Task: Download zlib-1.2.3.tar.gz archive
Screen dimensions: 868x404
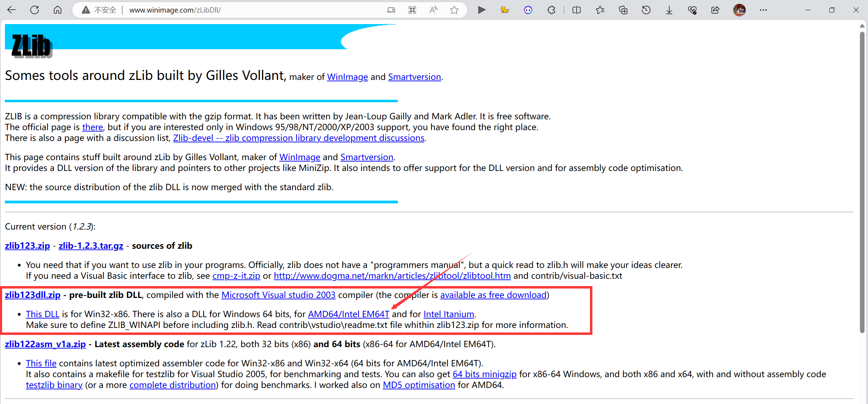Action: pyautogui.click(x=91, y=246)
